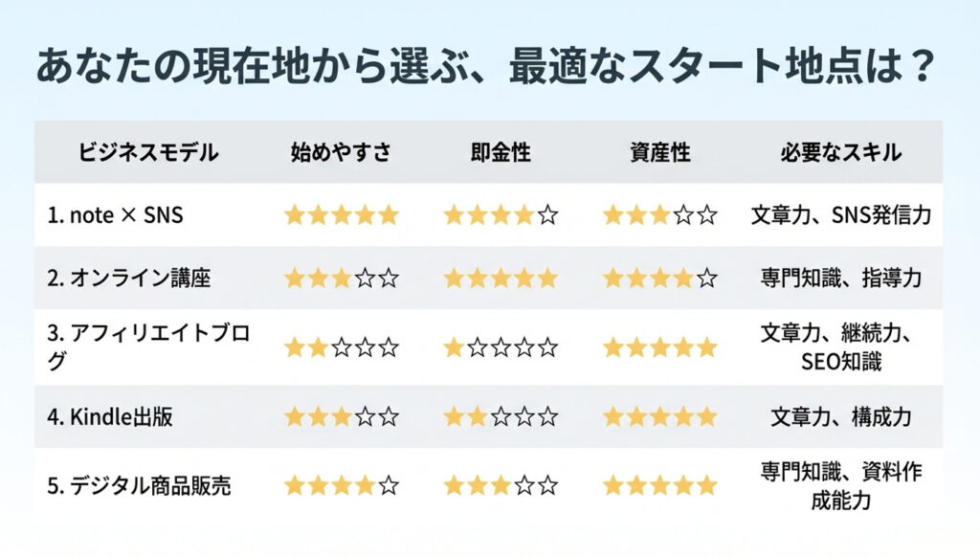
Task: Select the "1. note × SNS" row label
Action: click(x=115, y=215)
